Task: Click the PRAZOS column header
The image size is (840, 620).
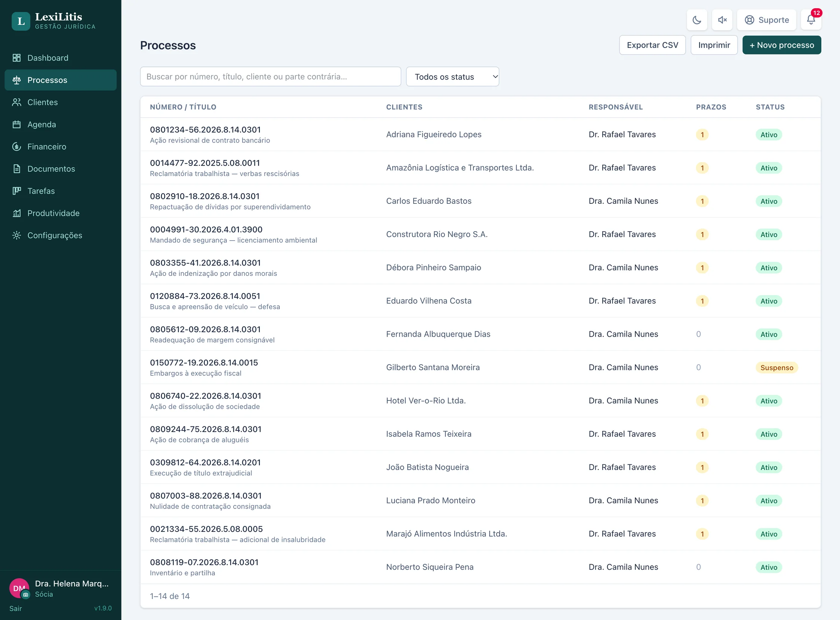Action: pos(711,107)
